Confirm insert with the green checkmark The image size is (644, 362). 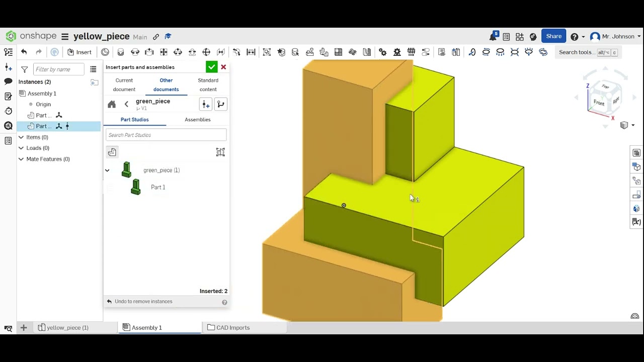[211, 67]
